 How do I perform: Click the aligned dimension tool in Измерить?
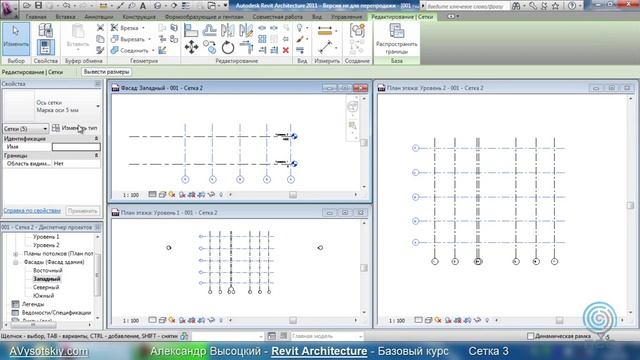pyautogui.click(x=325, y=31)
